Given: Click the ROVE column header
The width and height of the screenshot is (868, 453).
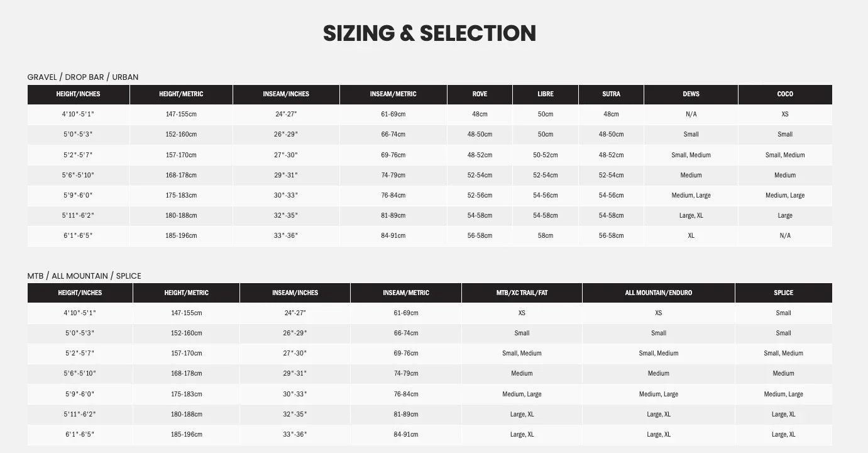Looking at the screenshot, I should 480,94.
